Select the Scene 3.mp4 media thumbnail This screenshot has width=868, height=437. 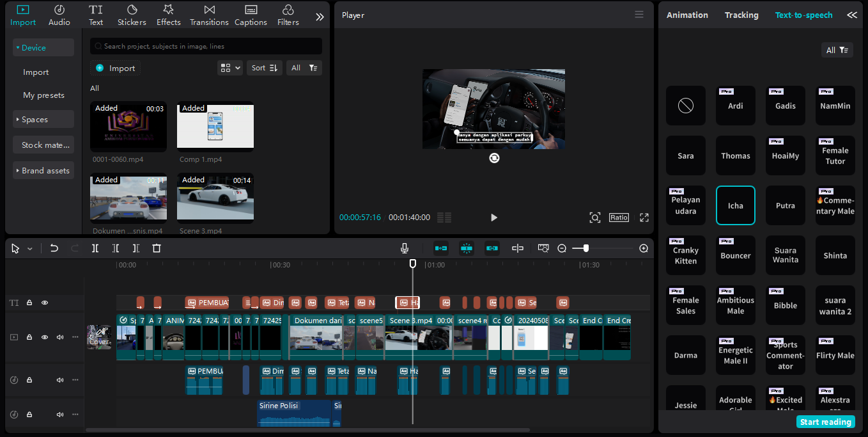tap(215, 198)
